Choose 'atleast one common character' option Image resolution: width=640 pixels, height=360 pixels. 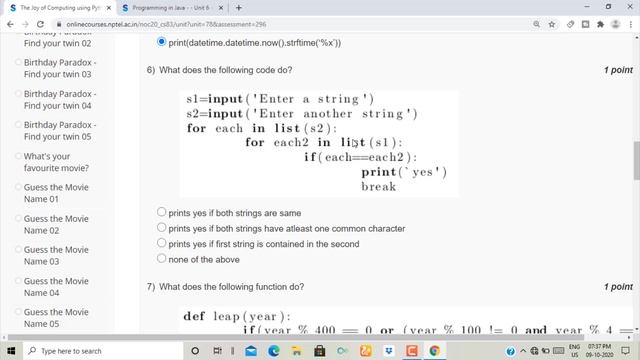coord(161,227)
